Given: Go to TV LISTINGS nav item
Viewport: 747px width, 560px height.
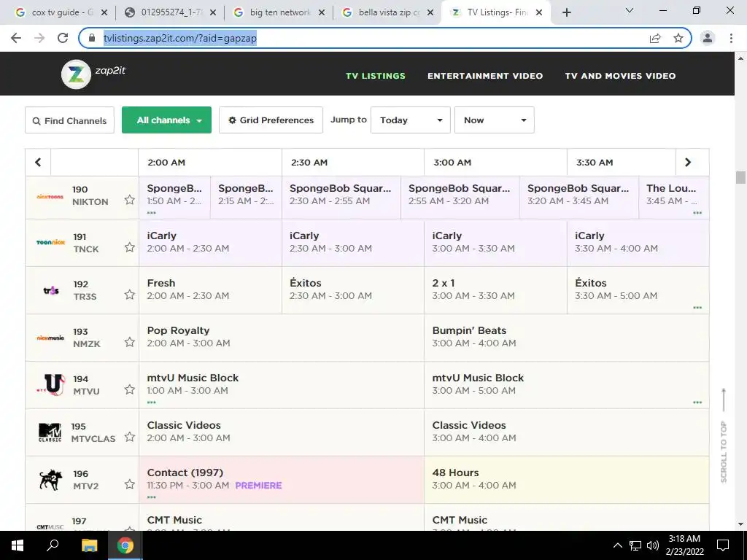Looking at the screenshot, I should pos(376,76).
